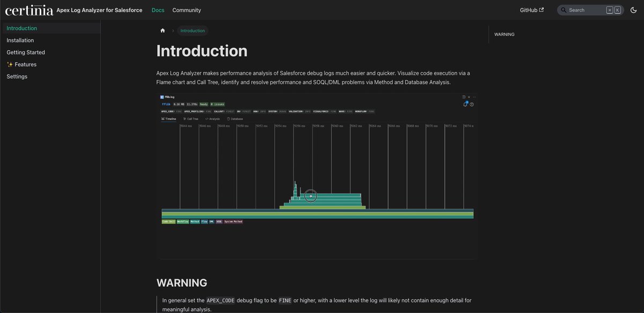Select the Database tab in the log screenshot
Viewport: 644px width, 313px height.
pos(235,118)
